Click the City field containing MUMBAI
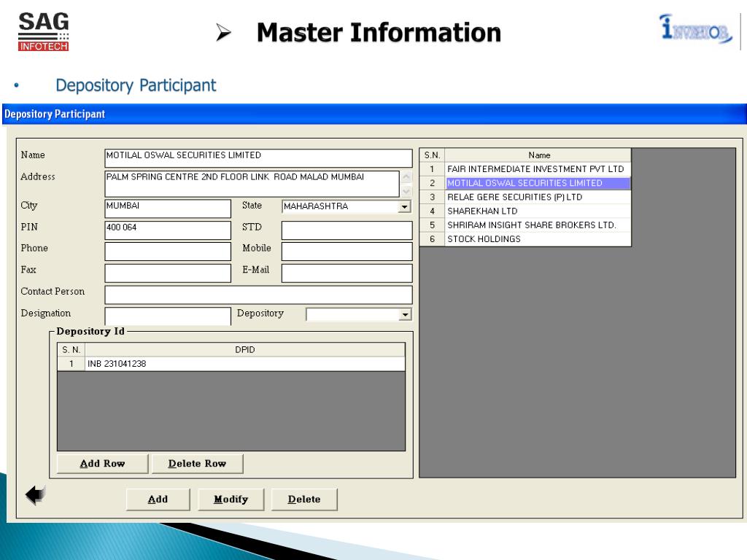 tap(168, 209)
